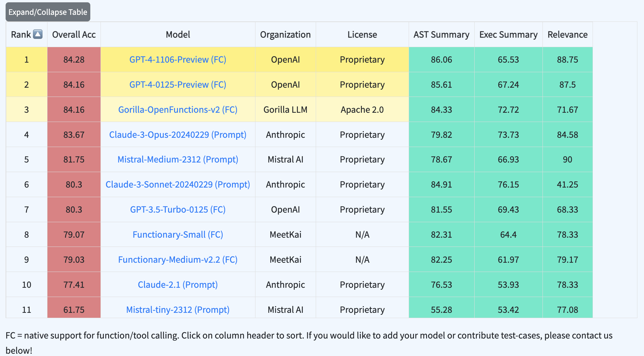This screenshot has height=356, width=644.
Task: Click overall accuracy value 81.75
Action: 74,160
